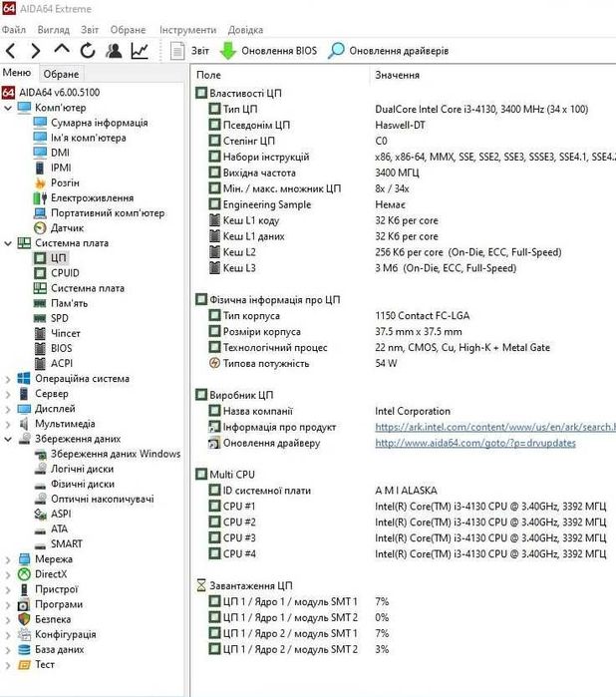The height and width of the screenshot is (697, 616).
Task: Go forward with the right arrow toolbar icon
Action: 36,51
